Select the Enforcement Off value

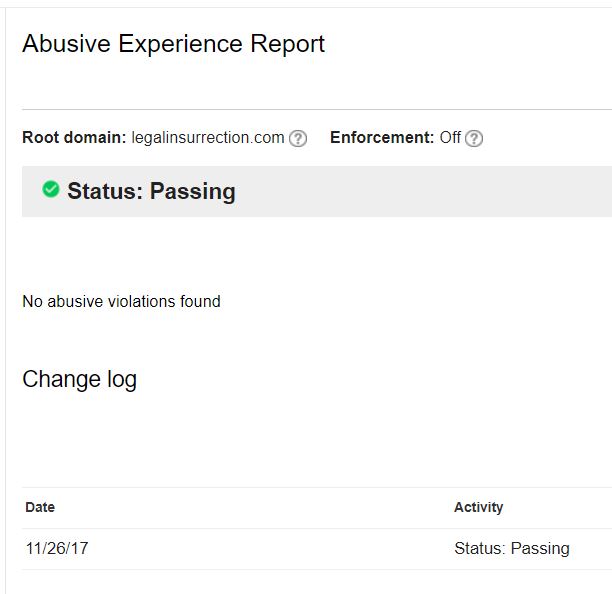pos(450,137)
